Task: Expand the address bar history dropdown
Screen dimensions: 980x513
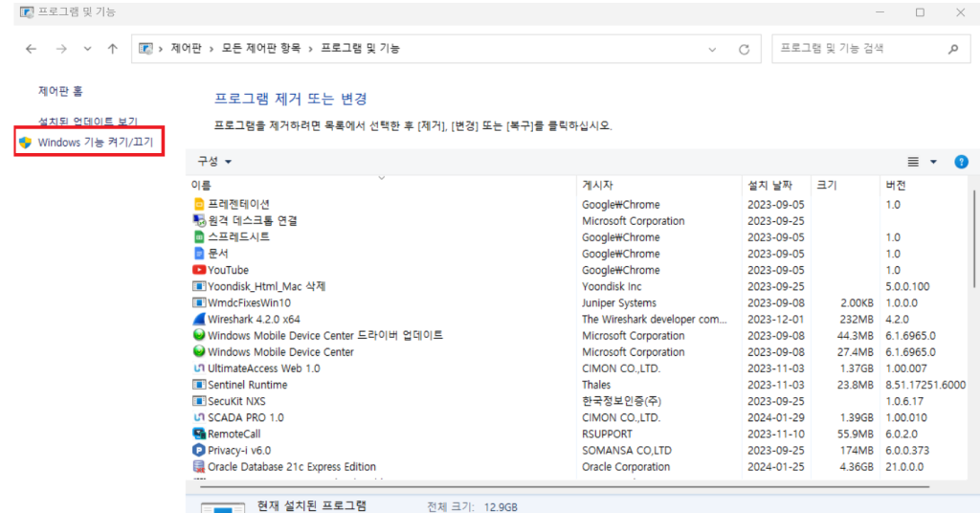Action: tap(712, 50)
